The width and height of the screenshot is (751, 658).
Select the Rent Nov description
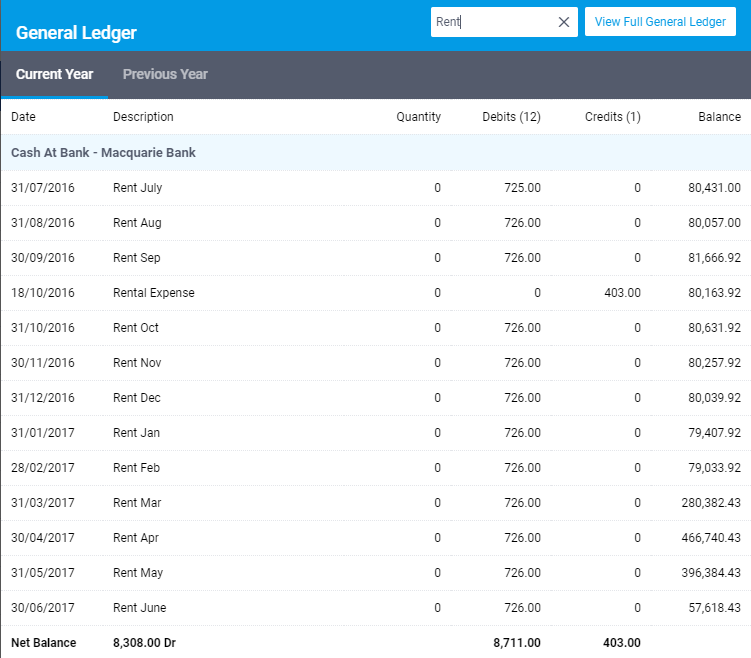pyautogui.click(x=137, y=363)
